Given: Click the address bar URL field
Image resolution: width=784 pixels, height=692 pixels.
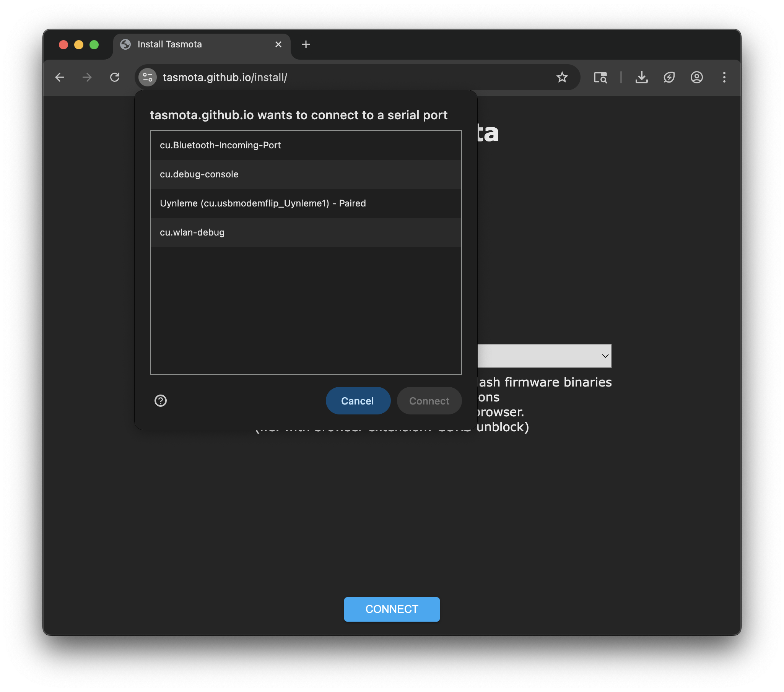Looking at the screenshot, I should (x=345, y=78).
